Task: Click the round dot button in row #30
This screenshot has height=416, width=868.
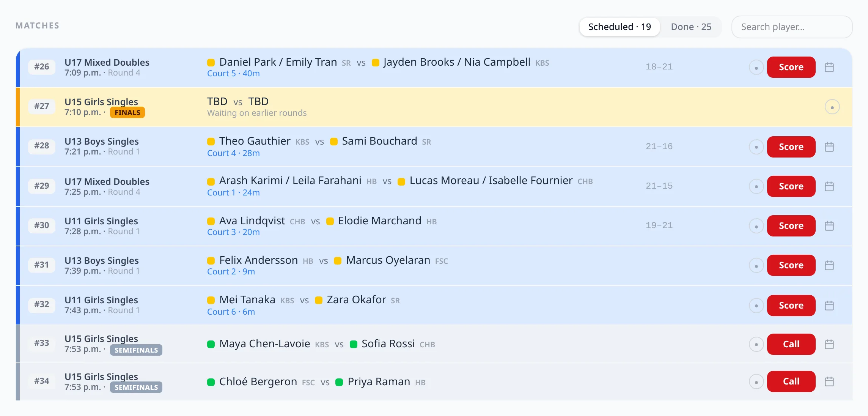Action: (756, 226)
